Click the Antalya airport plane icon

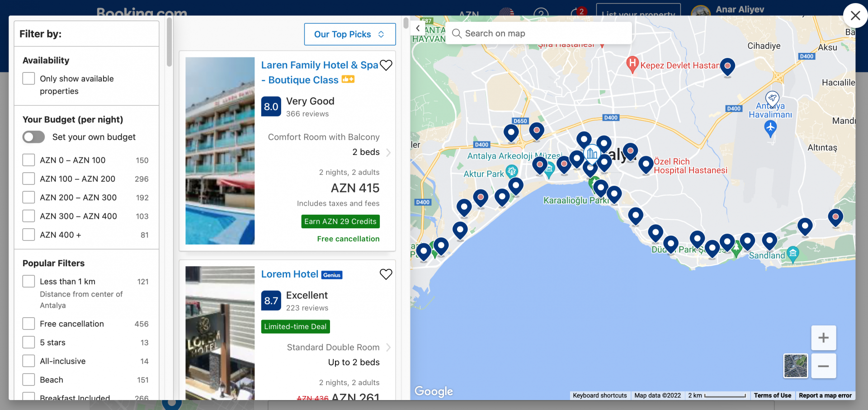770,128
